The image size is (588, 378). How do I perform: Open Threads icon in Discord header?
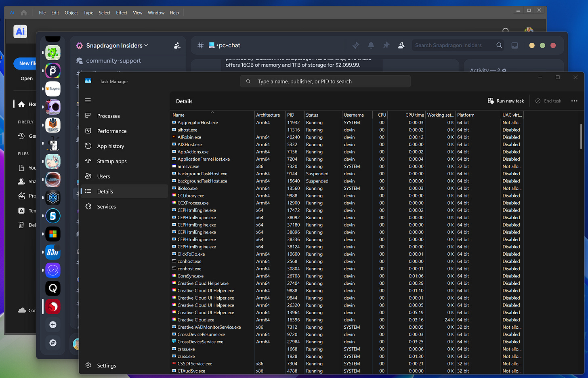pyautogui.click(x=356, y=45)
